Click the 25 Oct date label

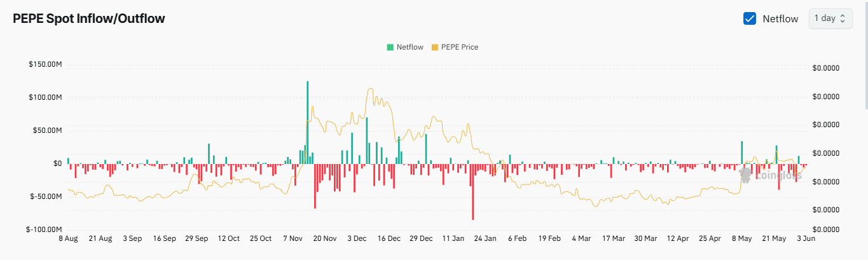click(261, 239)
